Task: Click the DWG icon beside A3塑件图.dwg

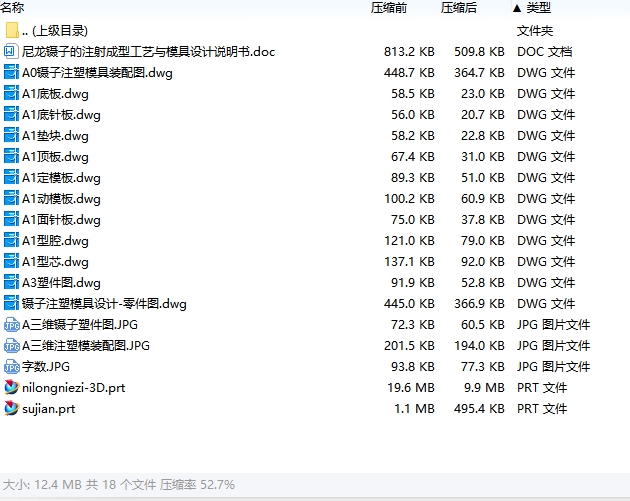Action: [11, 282]
